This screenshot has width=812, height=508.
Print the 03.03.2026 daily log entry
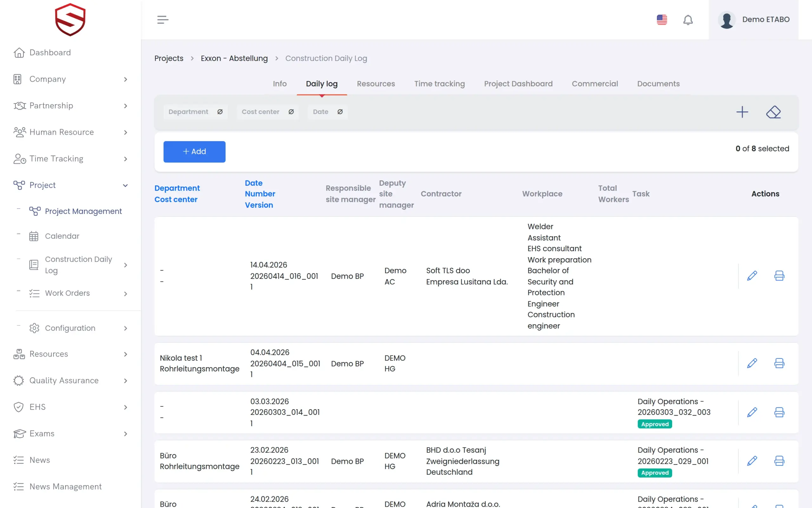pyautogui.click(x=779, y=412)
